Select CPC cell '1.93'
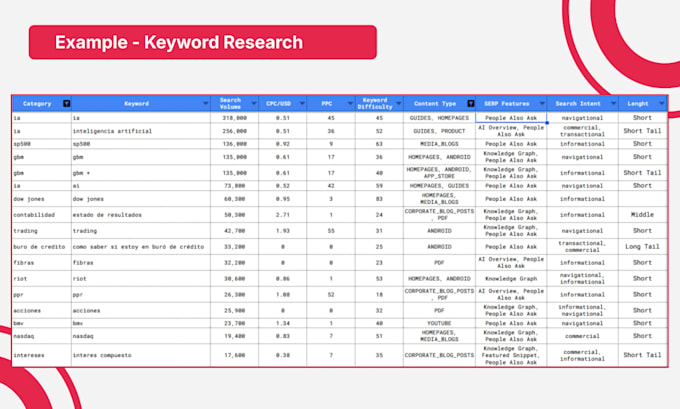The width and height of the screenshot is (680, 409). (283, 231)
